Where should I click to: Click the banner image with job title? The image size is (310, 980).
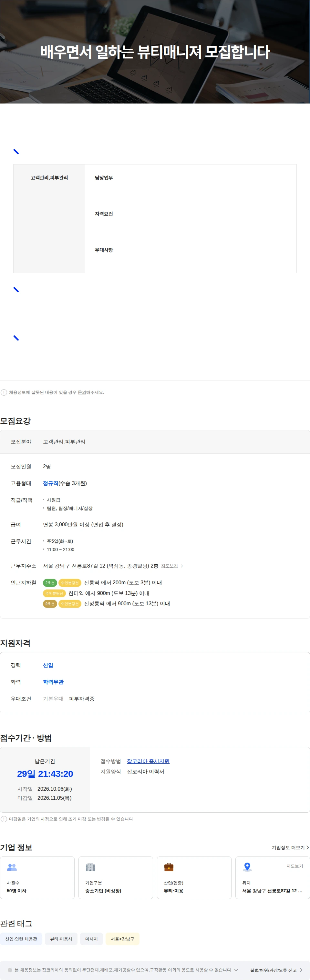(x=155, y=52)
